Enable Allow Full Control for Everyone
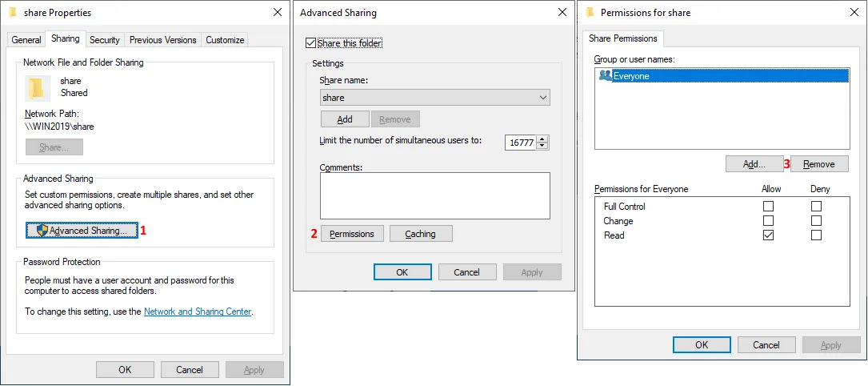Screen dimensions: 868x386 768,207
